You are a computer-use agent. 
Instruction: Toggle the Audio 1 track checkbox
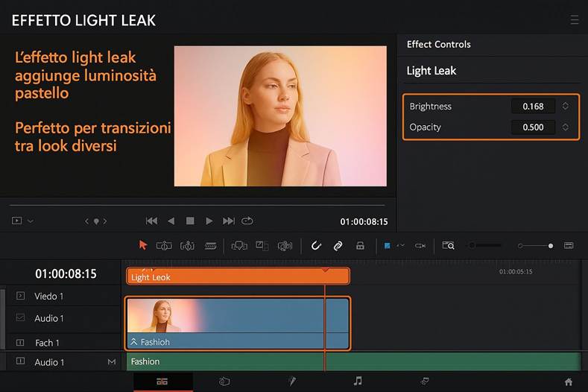coord(20,318)
